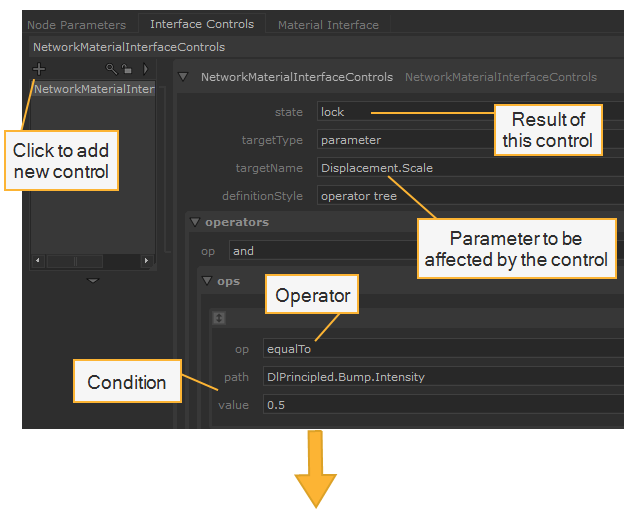
Task: Collapse the operators section
Action: (x=195, y=222)
